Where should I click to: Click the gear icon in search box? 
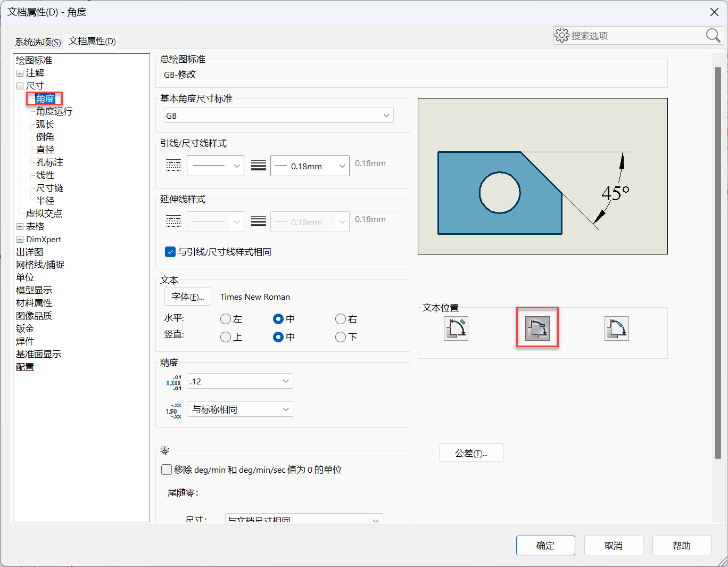pos(561,36)
